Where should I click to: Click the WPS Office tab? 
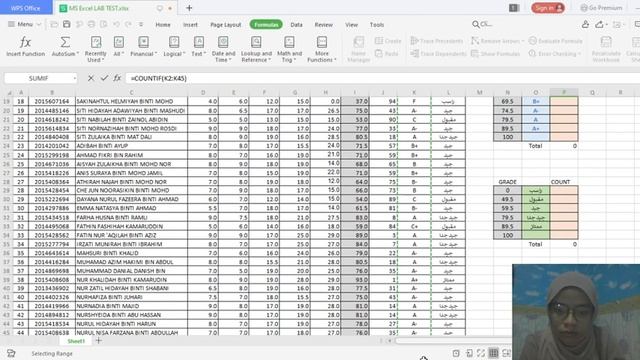[x=26, y=8]
